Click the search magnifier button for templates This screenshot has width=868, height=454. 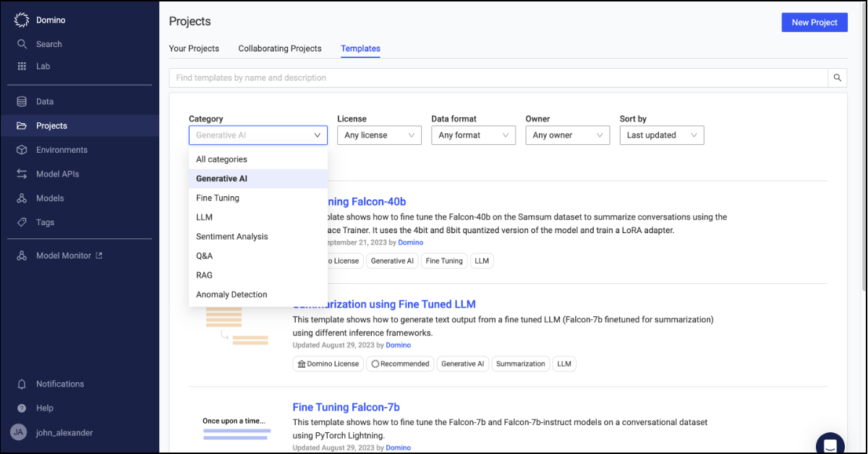pos(838,77)
